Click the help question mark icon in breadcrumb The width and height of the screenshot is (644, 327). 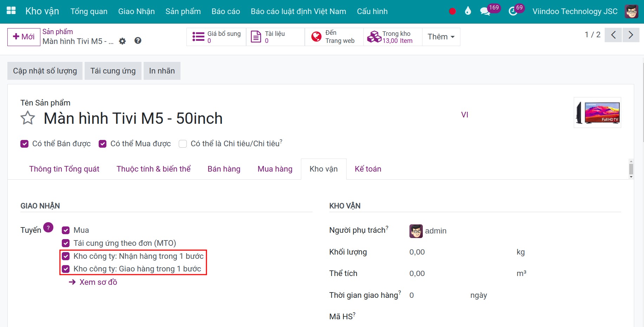pyautogui.click(x=138, y=41)
